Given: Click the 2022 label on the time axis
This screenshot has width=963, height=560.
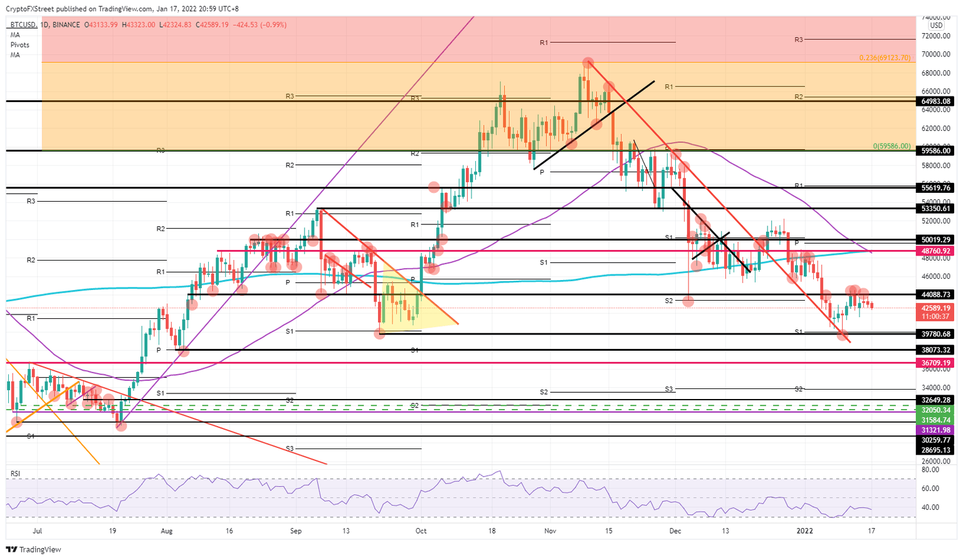Looking at the screenshot, I should click(x=805, y=531).
